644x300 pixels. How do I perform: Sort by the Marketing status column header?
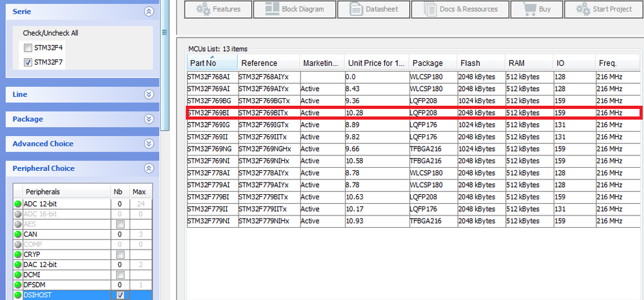point(322,63)
